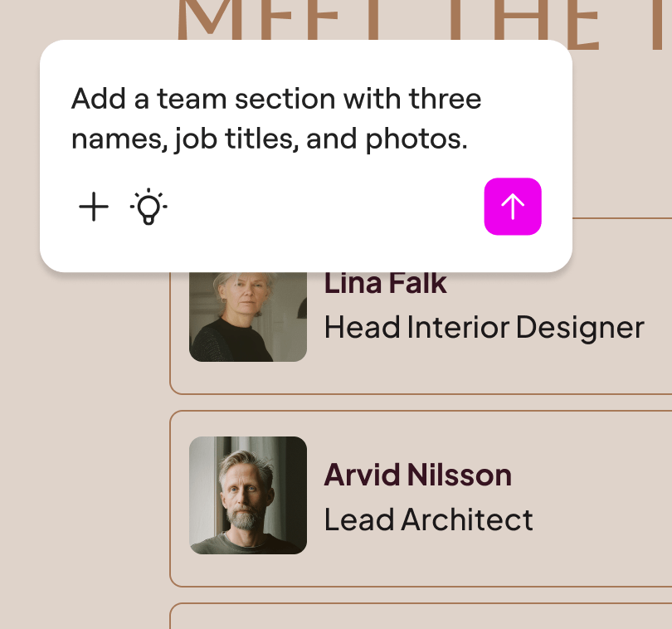Click the word "Add" in the prompt

click(x=90, y=100)
